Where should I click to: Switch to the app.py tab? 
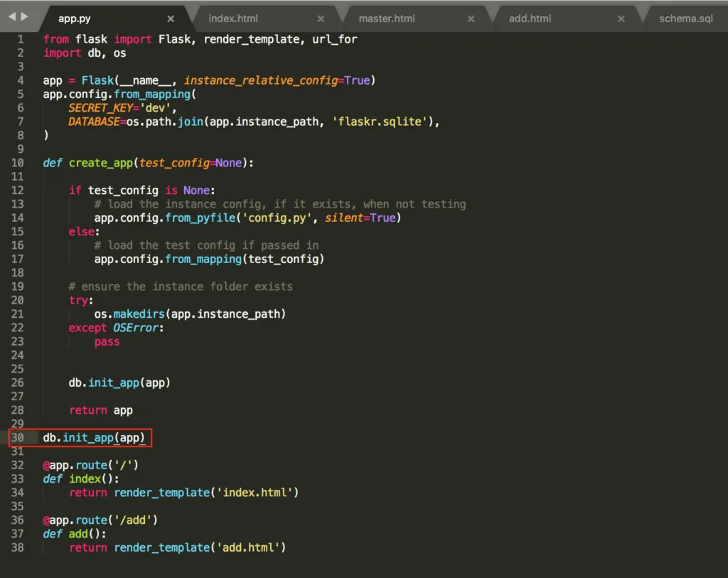click(74, 18)
